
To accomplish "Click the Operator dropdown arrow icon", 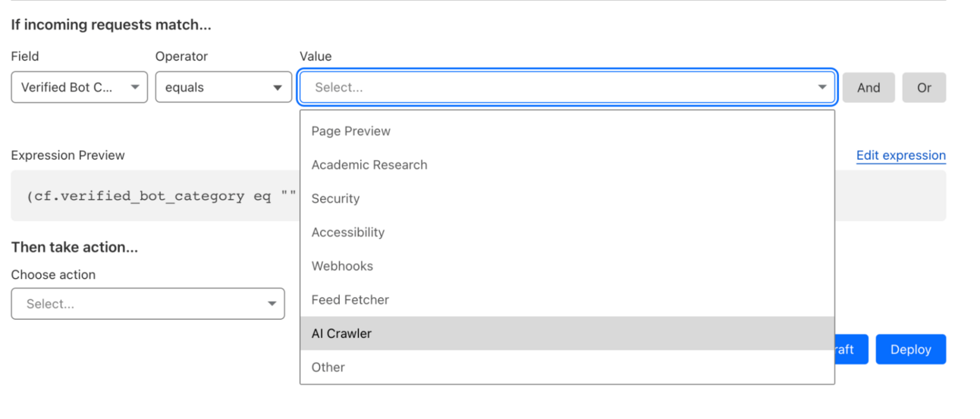I will pyautogui.click(x=278, y=87).
